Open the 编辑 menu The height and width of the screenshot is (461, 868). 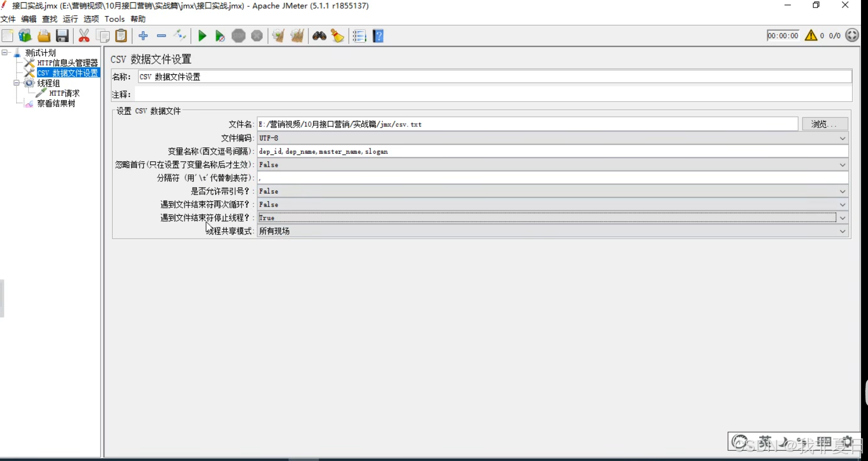(x=29, y=19)
